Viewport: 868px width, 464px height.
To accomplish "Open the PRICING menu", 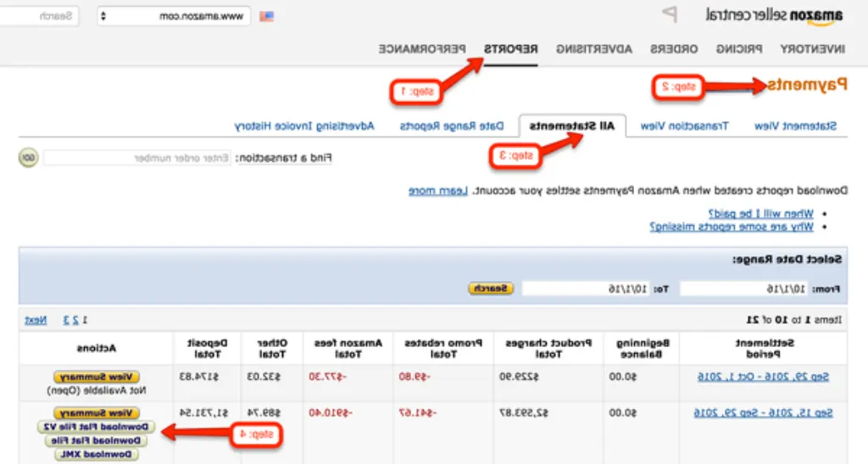I will (739, 49).
